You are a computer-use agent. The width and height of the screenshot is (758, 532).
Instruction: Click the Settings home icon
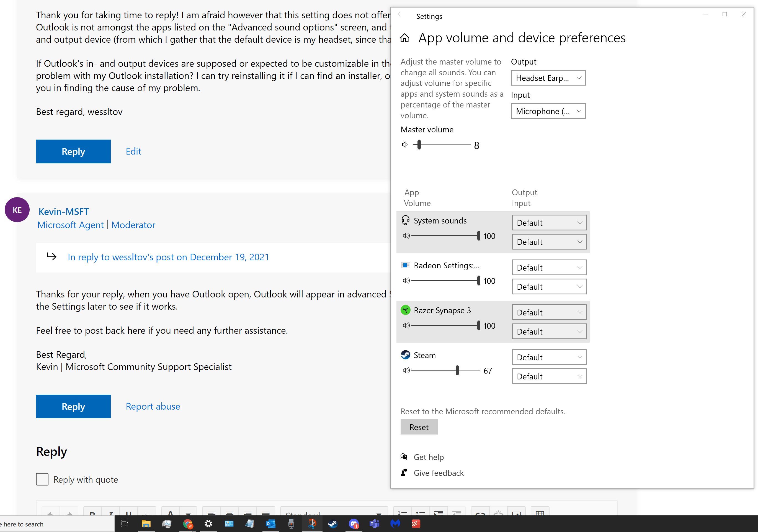[404, 38]
